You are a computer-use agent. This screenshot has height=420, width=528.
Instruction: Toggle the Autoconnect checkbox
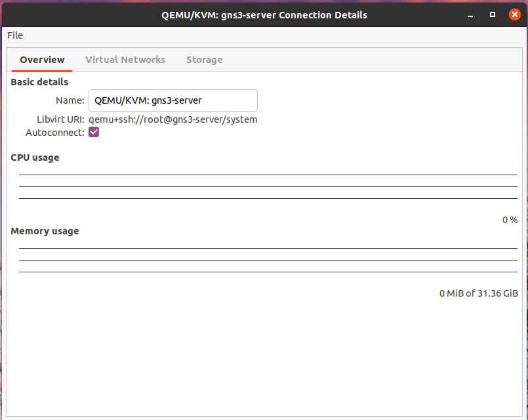94,133
